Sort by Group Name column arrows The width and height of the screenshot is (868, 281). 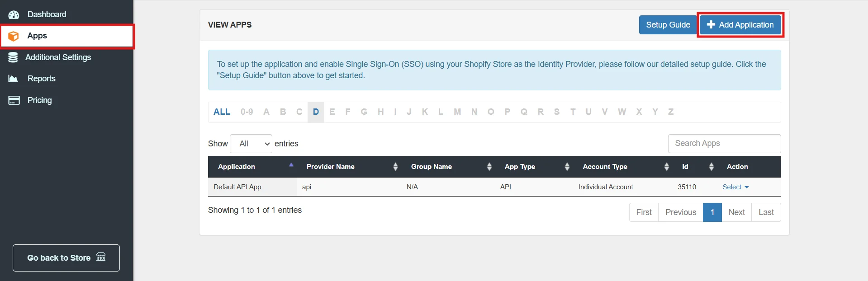tap(489, 167)
